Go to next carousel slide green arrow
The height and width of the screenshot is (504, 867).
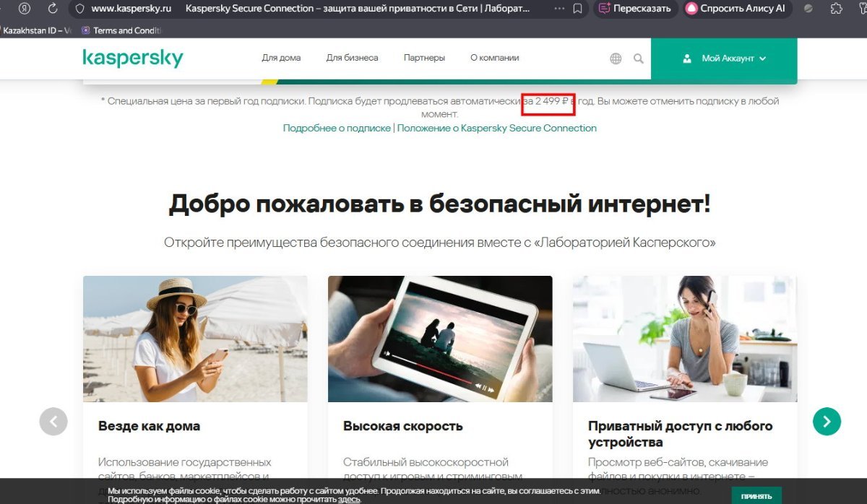point(827,421)
